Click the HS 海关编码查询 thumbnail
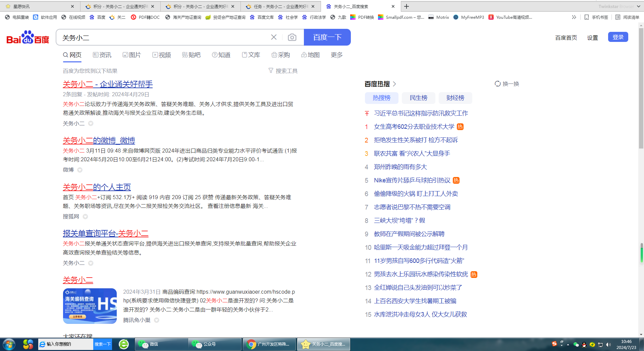The height and width of the screenshot is (351, 644). click(90, 306)
